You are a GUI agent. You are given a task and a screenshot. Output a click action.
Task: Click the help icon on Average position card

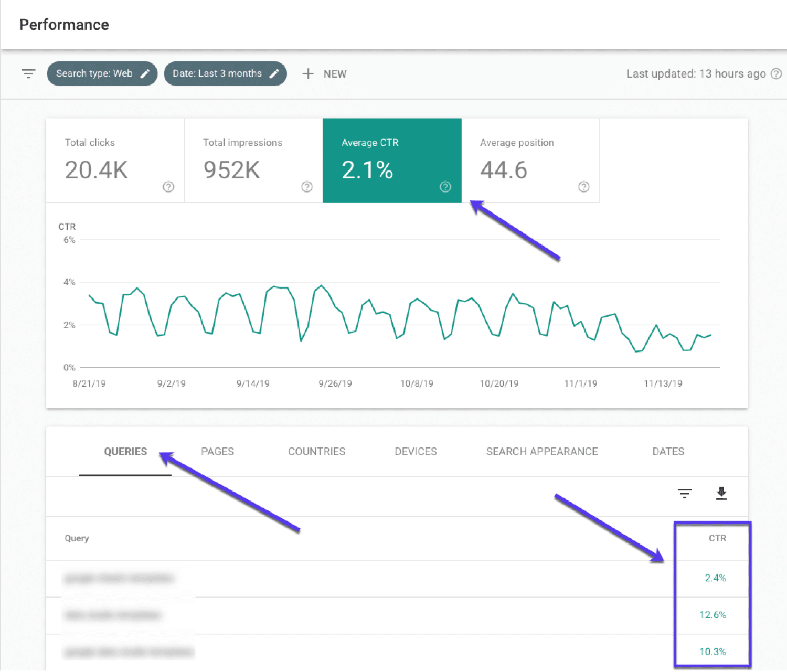583,186
